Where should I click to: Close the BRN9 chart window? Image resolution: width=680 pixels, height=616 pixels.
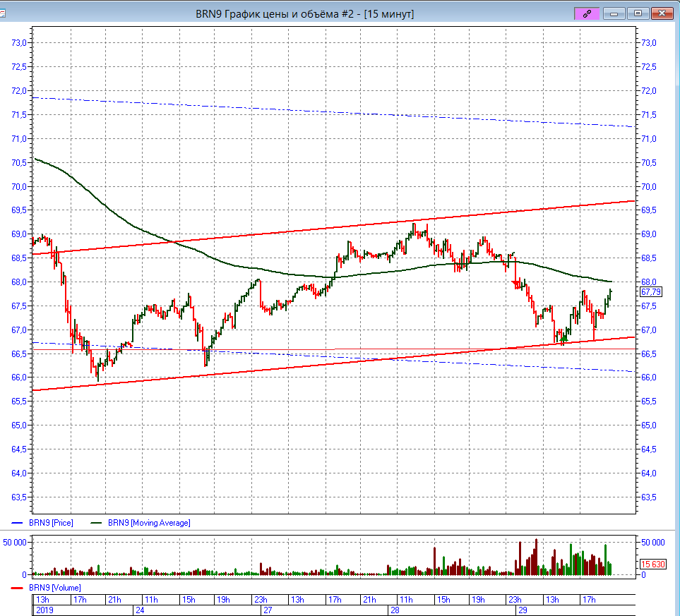tap(662, 13)
